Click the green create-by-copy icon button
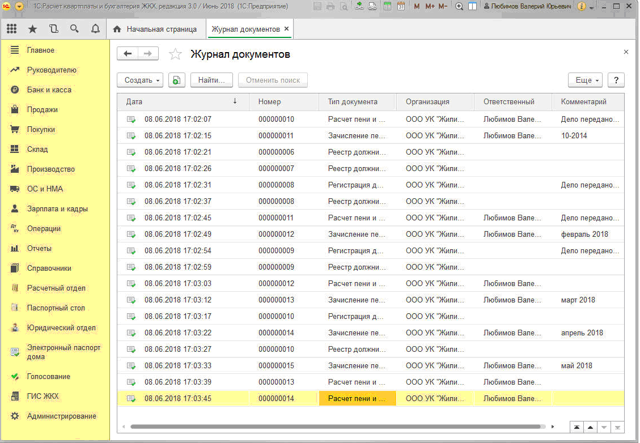Viewport: 640px width, 443px height. click(x=176, y=80)
